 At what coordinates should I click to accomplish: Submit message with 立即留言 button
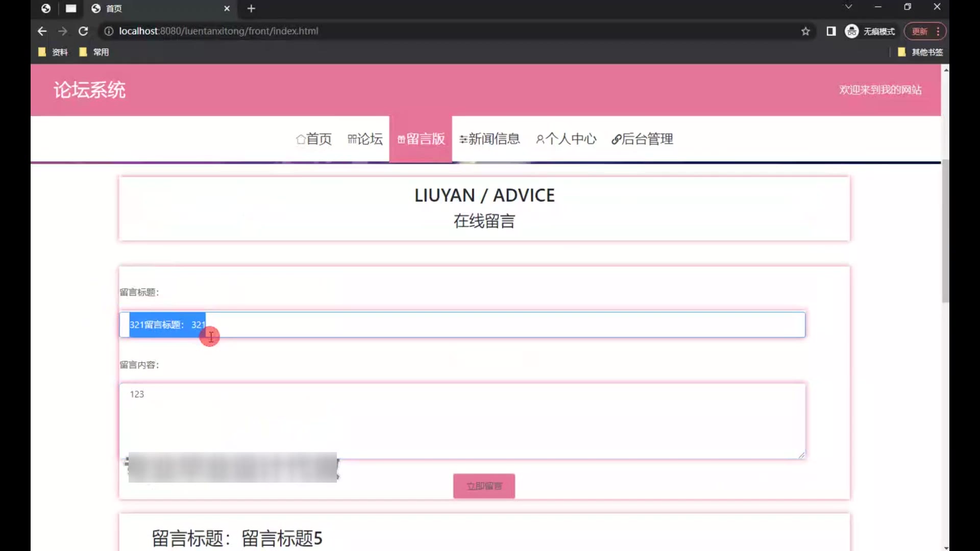pos(484,486)
